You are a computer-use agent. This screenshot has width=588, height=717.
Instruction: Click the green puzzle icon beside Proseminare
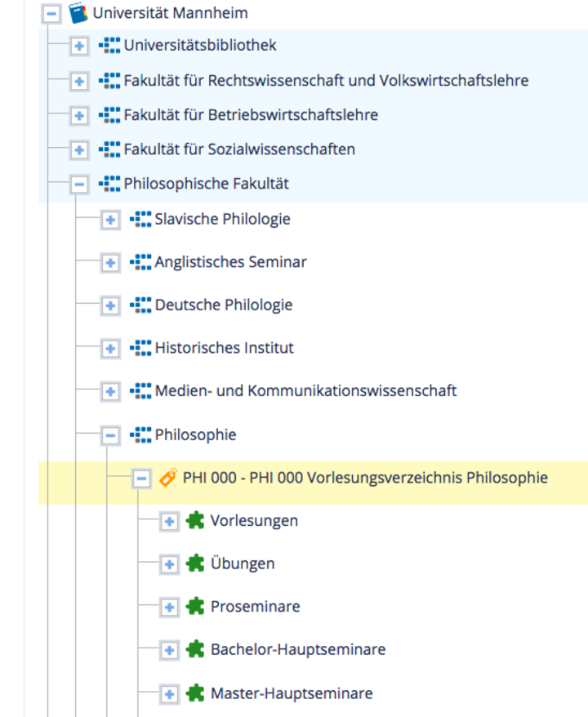pos(195,606)
